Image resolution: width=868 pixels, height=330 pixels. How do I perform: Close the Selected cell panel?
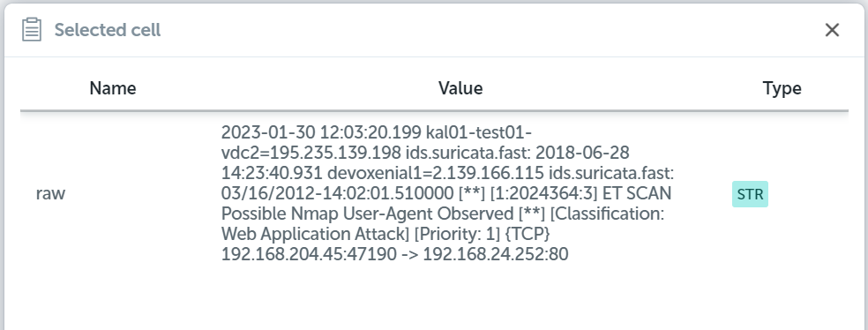click(x=832, y=30)
